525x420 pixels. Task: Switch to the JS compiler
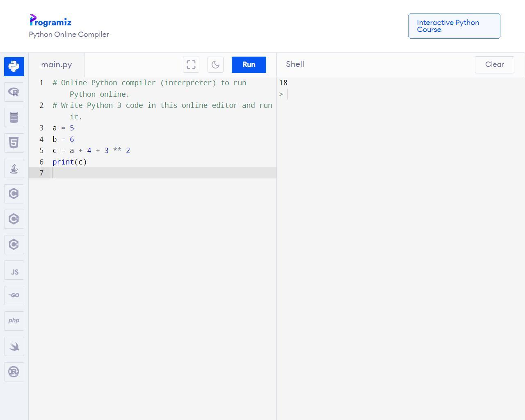point(14,271)
